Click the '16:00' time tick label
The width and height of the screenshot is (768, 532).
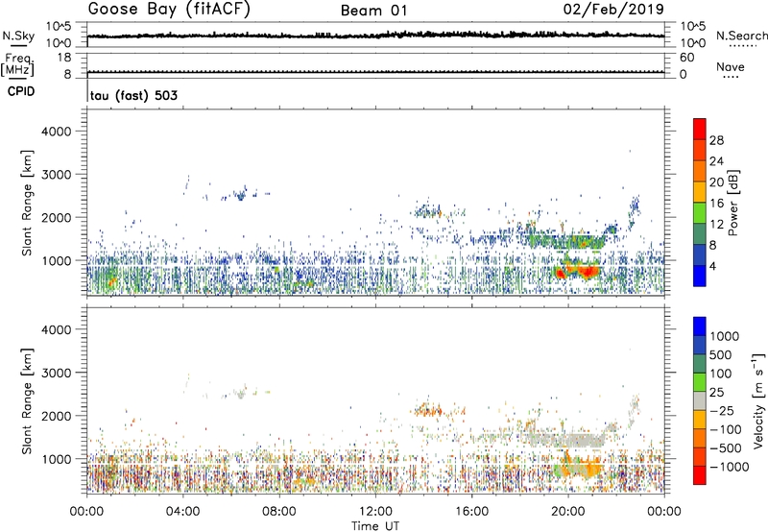click(471, 512)
